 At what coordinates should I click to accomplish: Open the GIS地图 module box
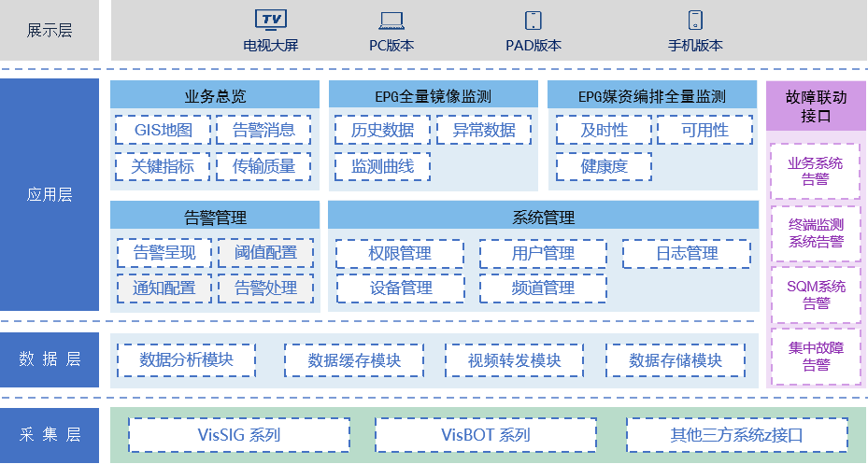[163, 130]
